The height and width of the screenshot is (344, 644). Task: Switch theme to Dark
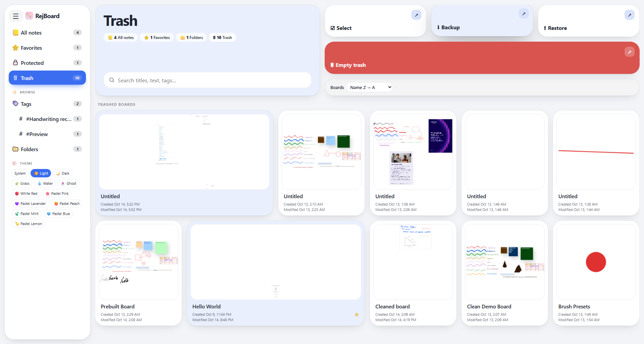tap(63, 173)
